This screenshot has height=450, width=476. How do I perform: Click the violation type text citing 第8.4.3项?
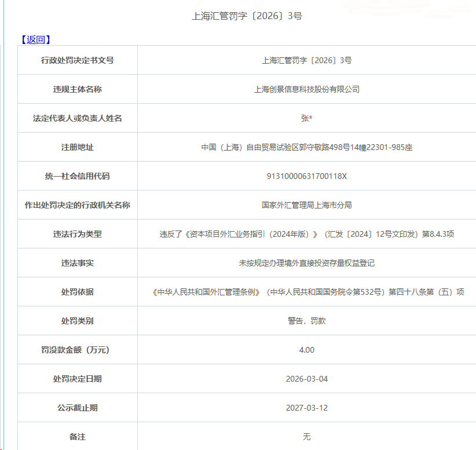click(x=306, y=234)
